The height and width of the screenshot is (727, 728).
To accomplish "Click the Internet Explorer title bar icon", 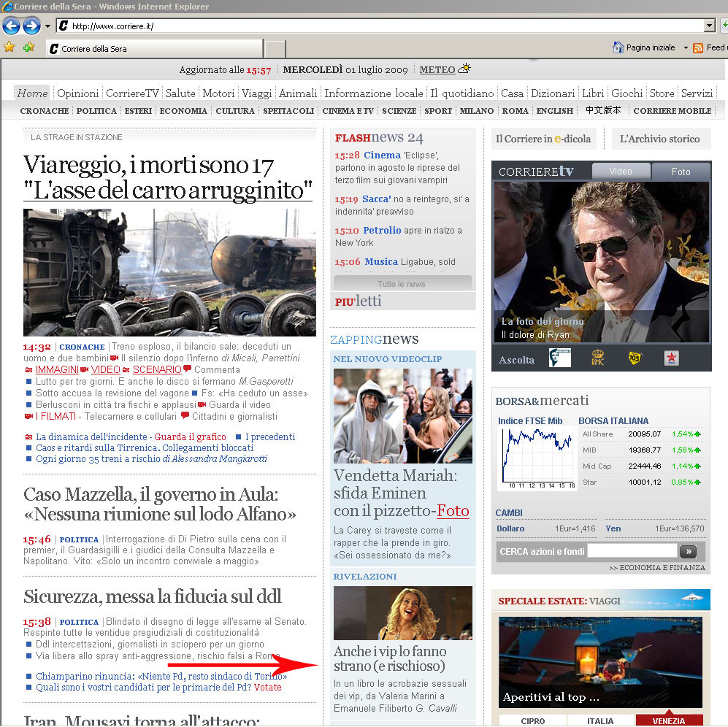I will tap(7, 7).
